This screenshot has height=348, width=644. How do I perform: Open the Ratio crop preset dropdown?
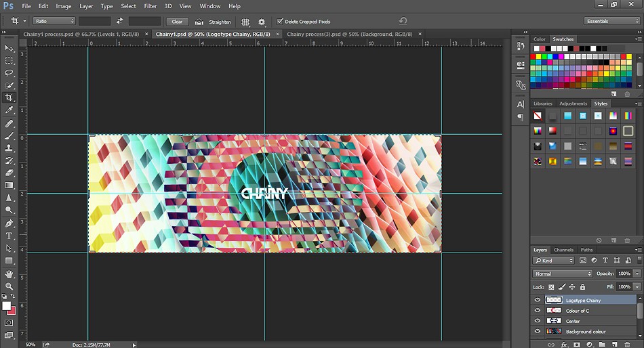[54, 22]
